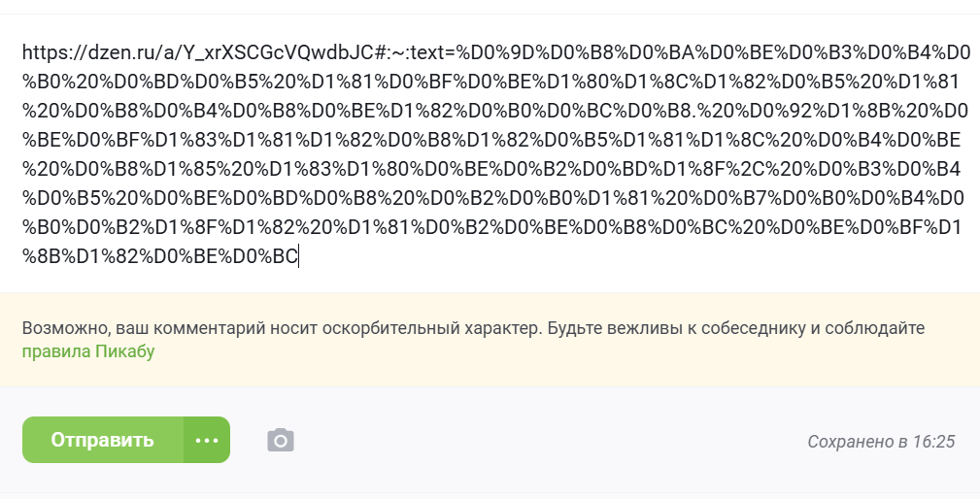Click the sixth line starting %D0%B5%20%D0%BE

(493, 198)
